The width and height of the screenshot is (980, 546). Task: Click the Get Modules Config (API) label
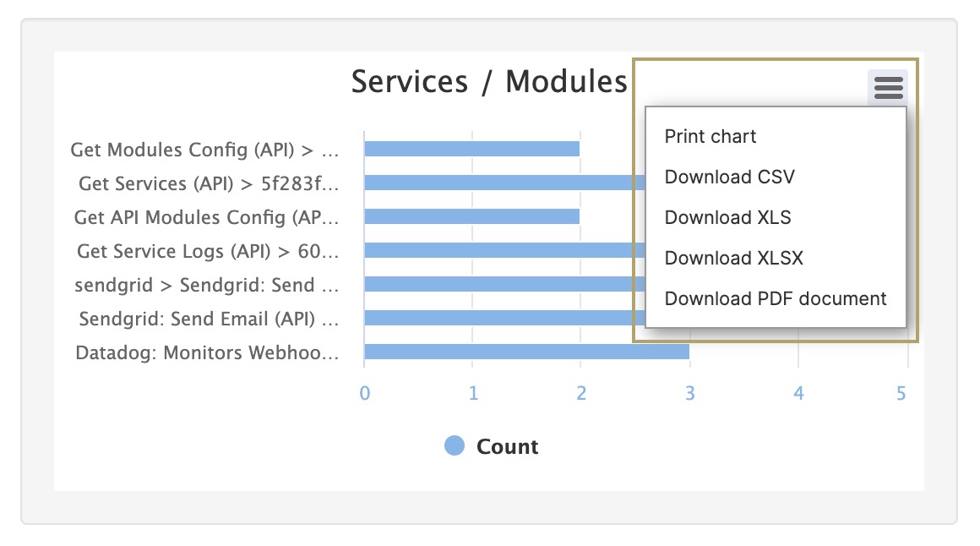pyautogui.click(x=204, y=150)
